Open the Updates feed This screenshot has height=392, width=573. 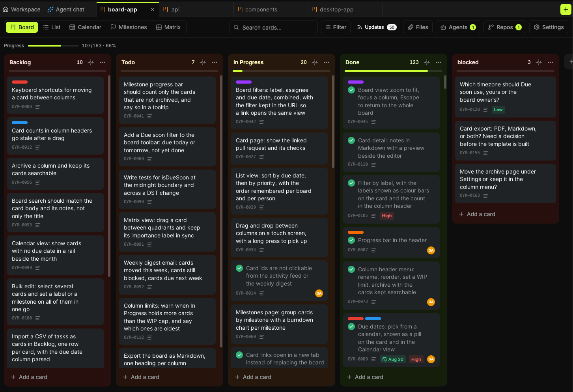click(377, 27)
